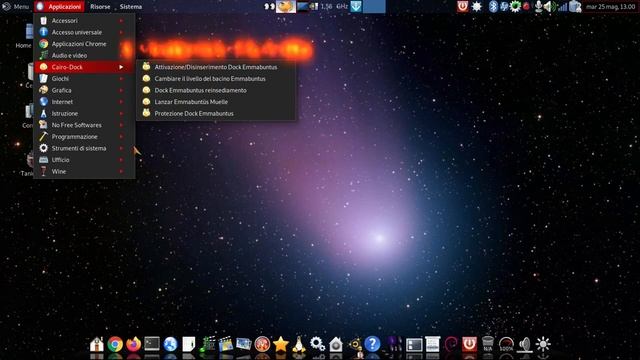Open the Wine category
Viewport: 640px width, 360px height.
point(84,171)
